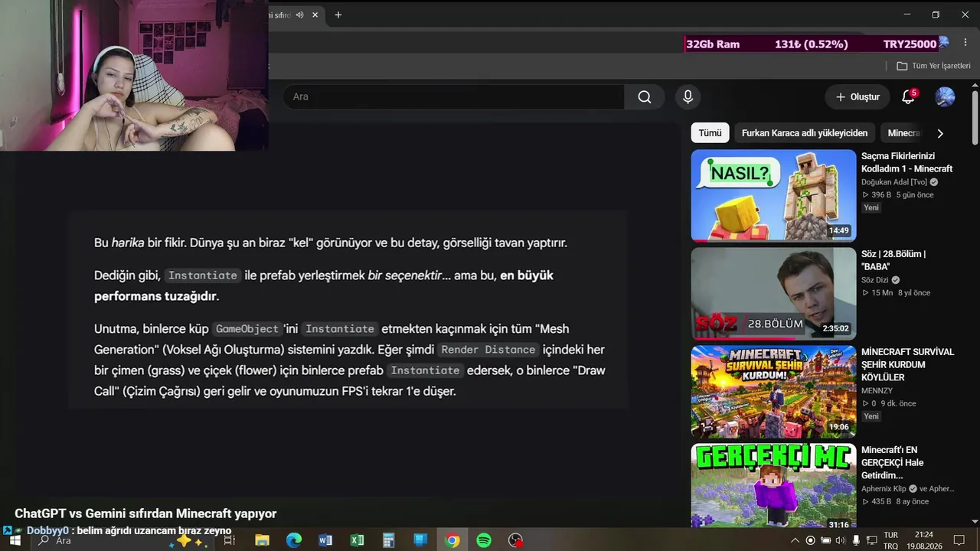
Task: Open Spotify from the taskbar
Action: click(x=484, y=540)
